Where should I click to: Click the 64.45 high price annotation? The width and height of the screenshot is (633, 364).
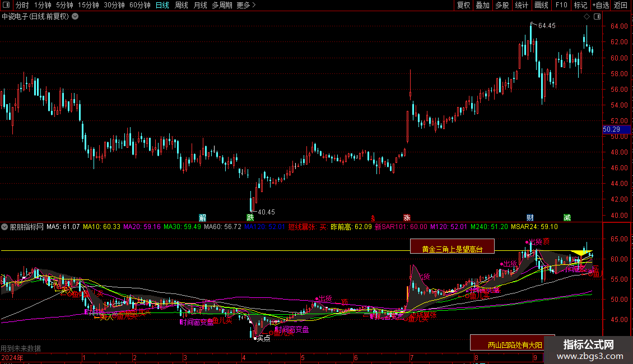(547, 26)
